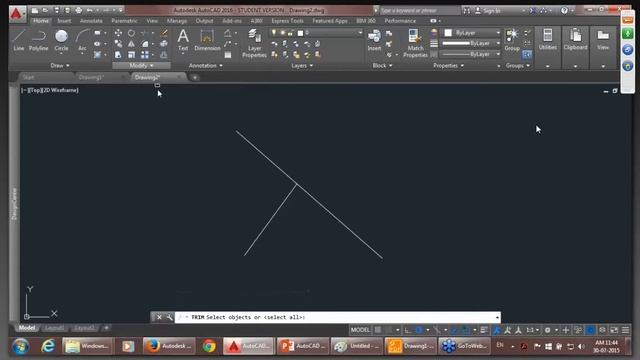
Task: Click the Group icon
Action: [512, 40]
